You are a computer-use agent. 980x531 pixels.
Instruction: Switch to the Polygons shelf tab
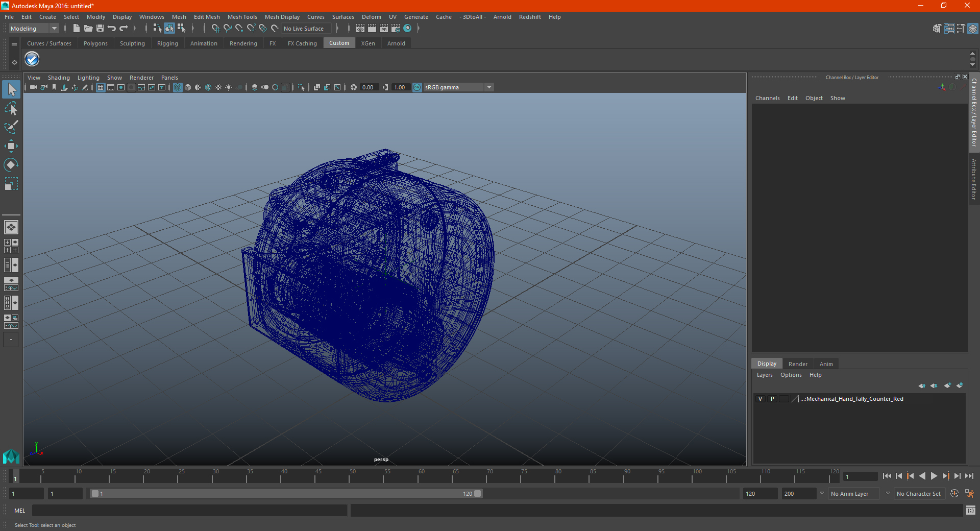coord(95,43)
